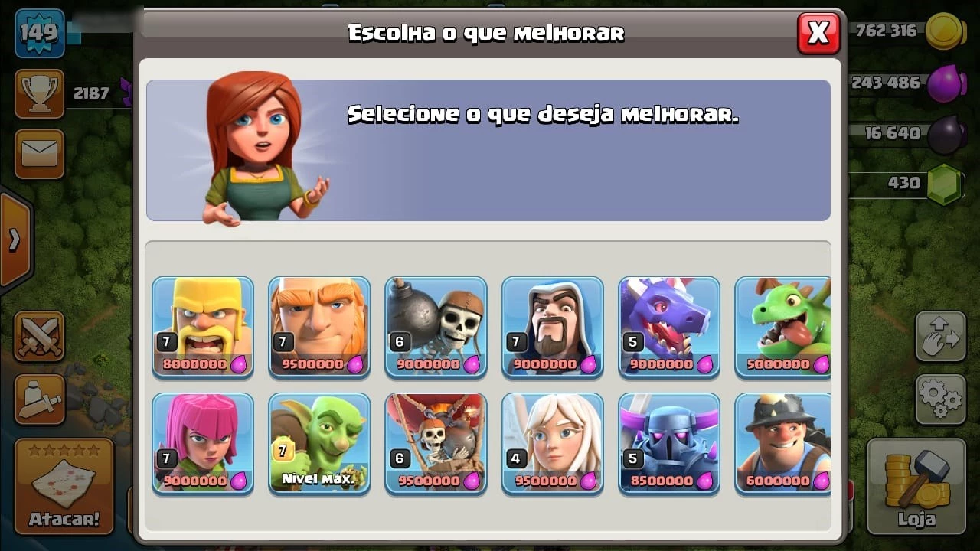Pick the Wall Breaker upgrade card

436,328
